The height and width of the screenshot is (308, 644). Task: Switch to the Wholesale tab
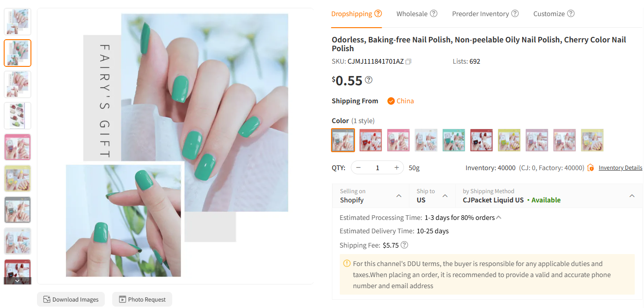(412, 14)
